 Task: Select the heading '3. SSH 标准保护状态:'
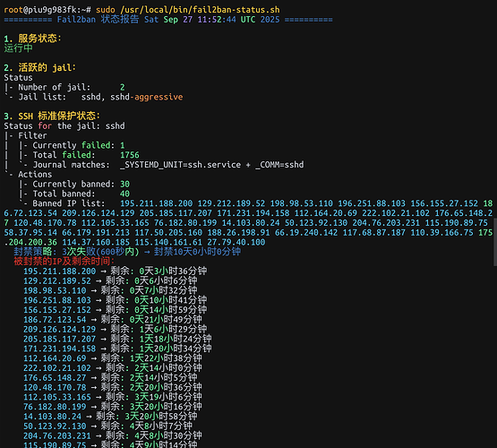[x=52, y=116]
